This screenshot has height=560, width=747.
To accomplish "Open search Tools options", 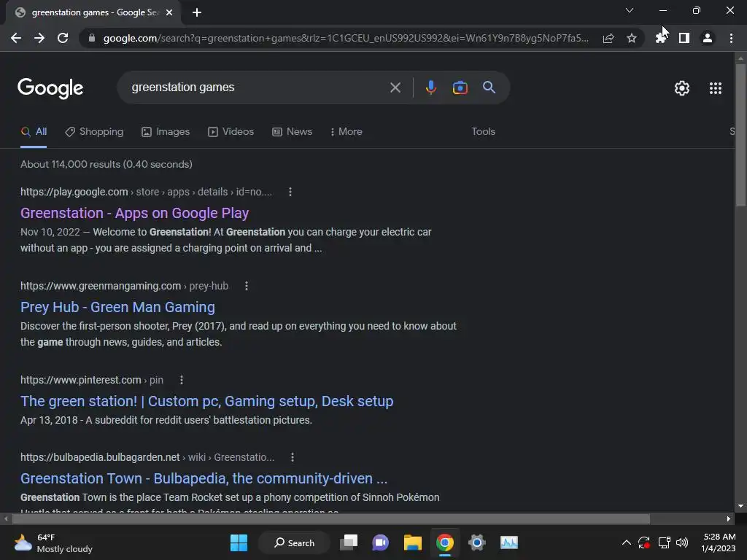I will (483, 132).
